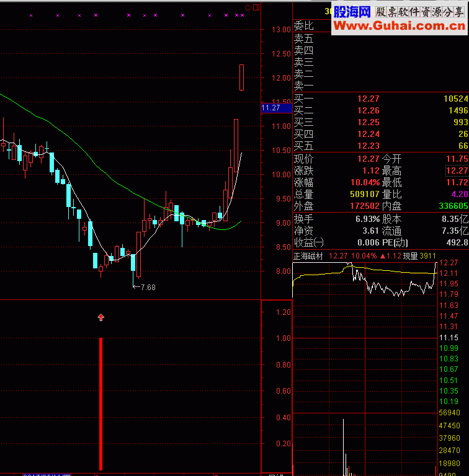Select the 量比 value 4.20
Image resolution: width=469 pixels, height=476 pixels.
(460, 194)
